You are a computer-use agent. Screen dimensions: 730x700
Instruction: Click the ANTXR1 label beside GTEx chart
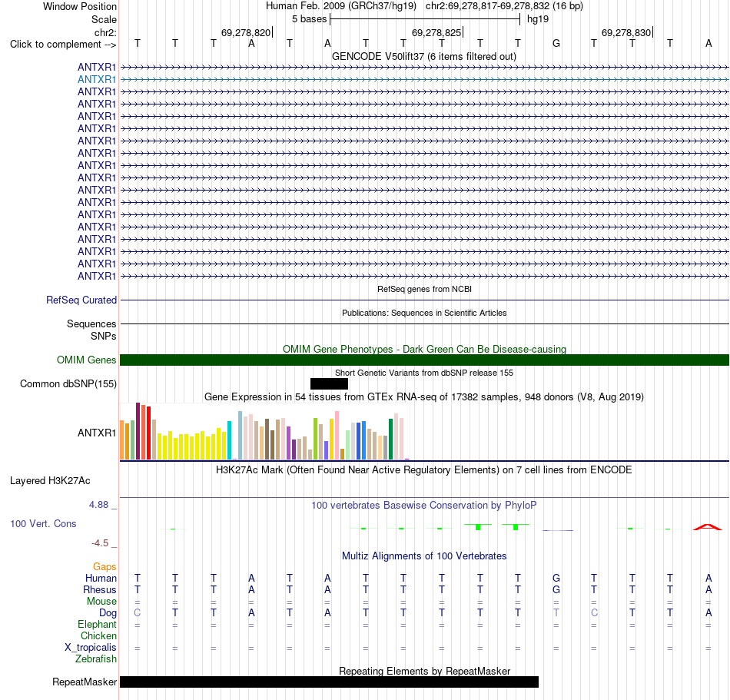point(96,433)
